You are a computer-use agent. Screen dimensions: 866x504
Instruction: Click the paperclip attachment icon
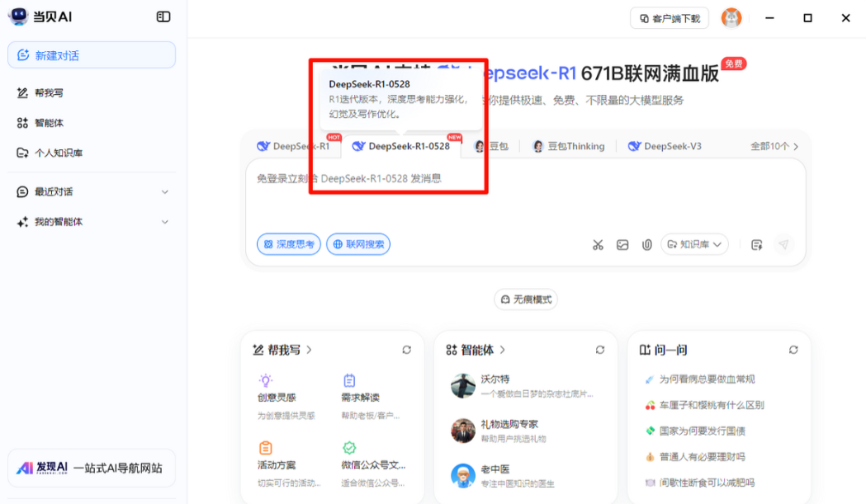(646, 244)
